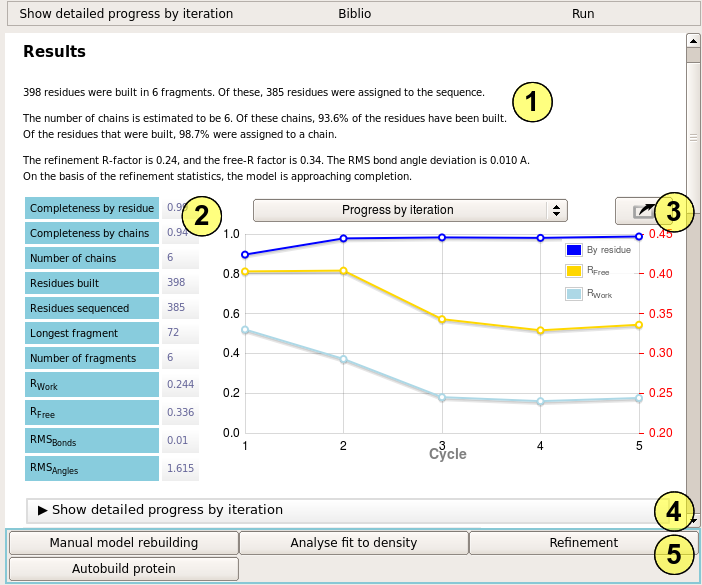The image size is (702, 585).
Task: Select the Completeness by residue row label
Action: click(92, 209)
